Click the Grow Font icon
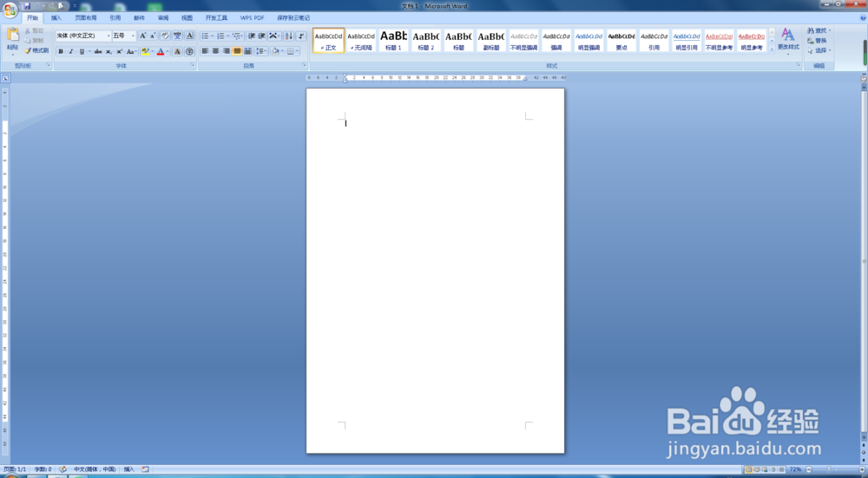 point(143,36)
